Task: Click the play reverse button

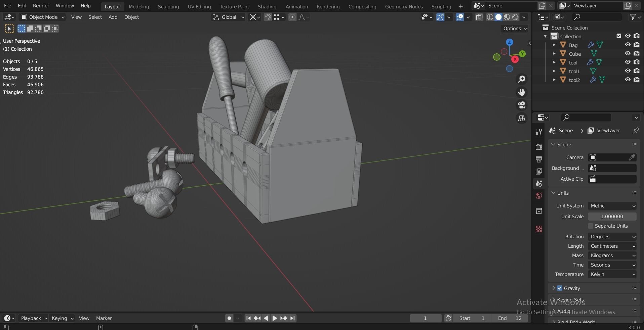Action: [266, 318]
